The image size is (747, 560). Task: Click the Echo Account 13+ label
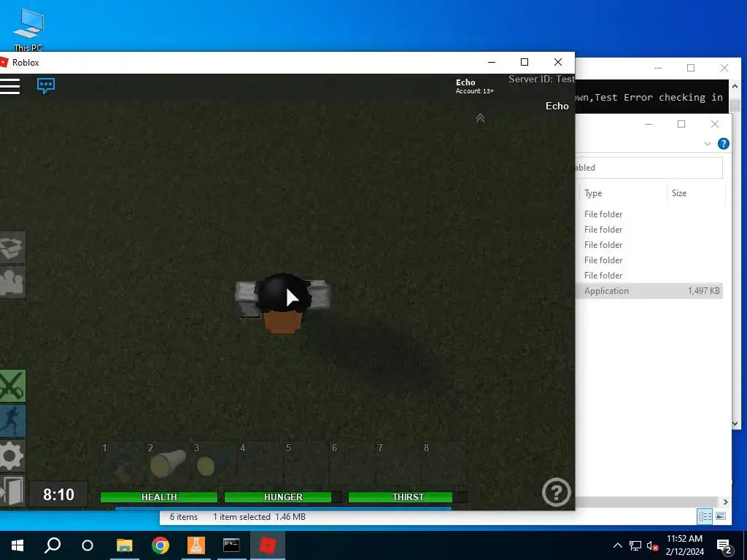(x=474, y=86)
